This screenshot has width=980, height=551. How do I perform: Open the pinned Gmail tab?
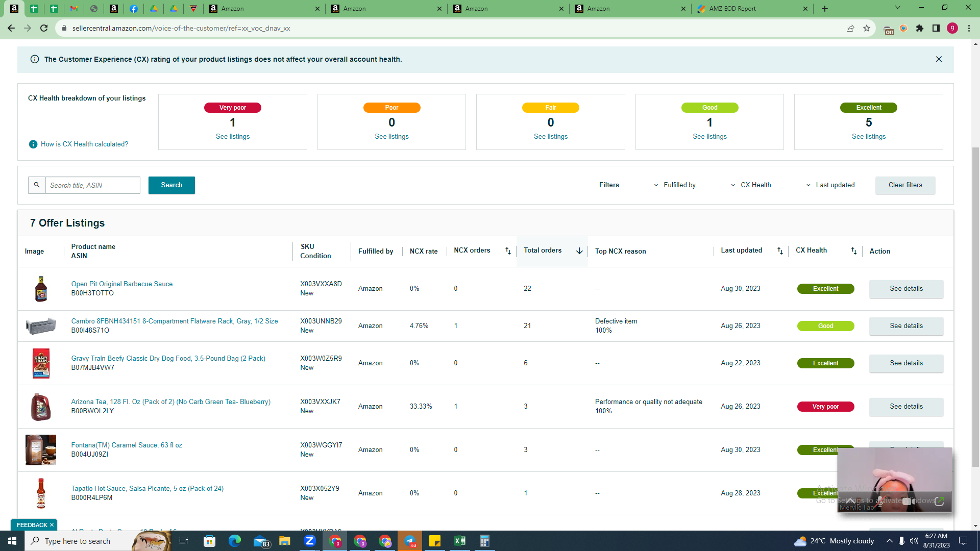coord(74,9)
